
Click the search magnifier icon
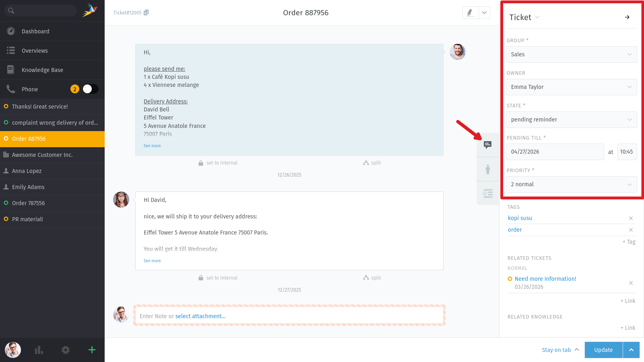11,10
